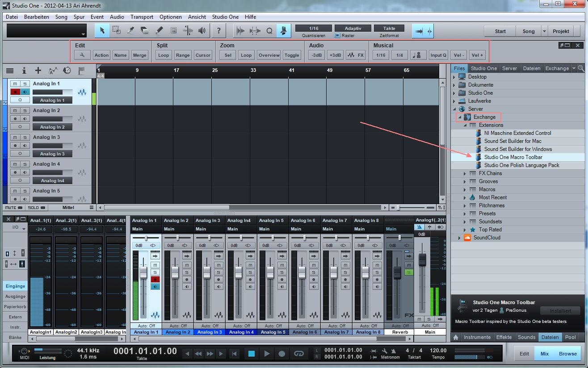Expand the FX Chains folder
This screenshot has width=588, height=368.
point(465,173)
